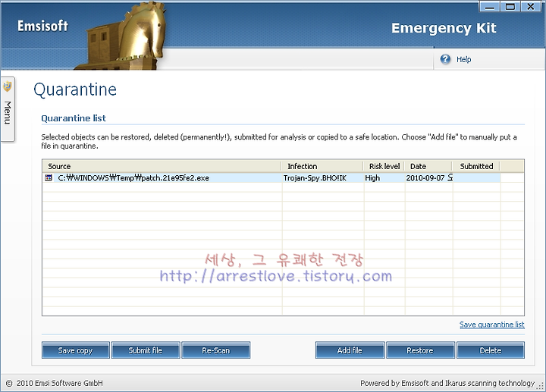Restore the selected quarantined object
Viewport: 546px width, 392px height.
coord(420,350)
